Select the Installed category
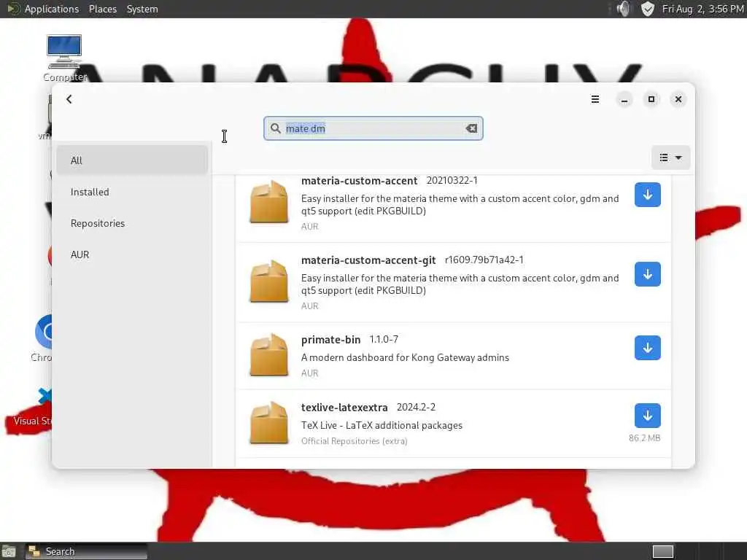This screenshot has width=747, height=560. pyautogui.click(x=132, y=192)
